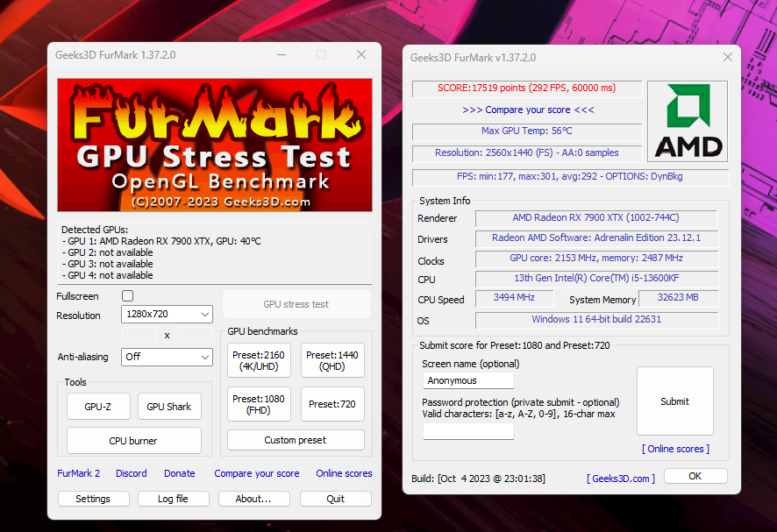777x532 pixels.
Task: Open the Custom preset button
Action: pos(296,440)
